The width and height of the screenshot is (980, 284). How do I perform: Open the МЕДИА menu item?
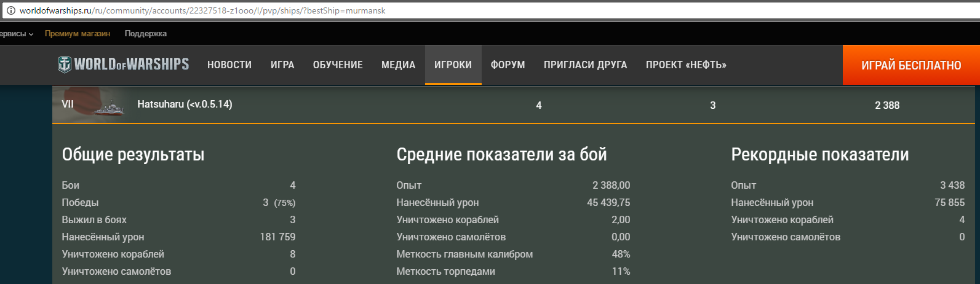tap(399, 65)
